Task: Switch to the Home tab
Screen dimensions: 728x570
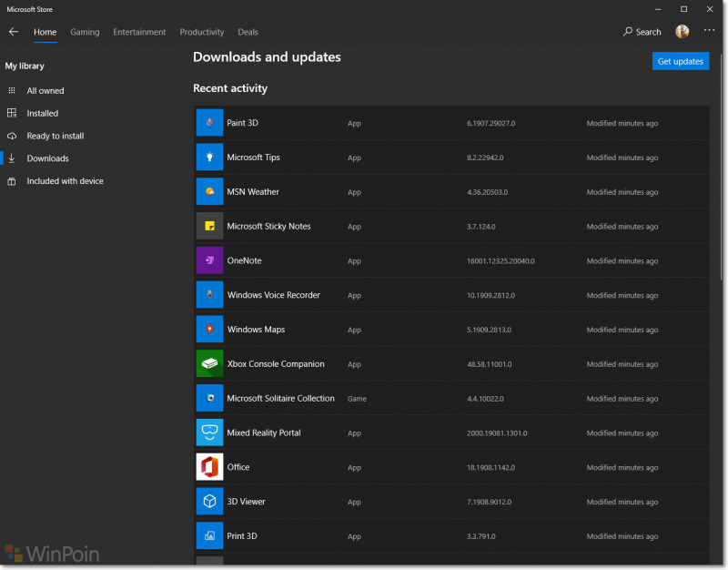Action: point(45,32)
